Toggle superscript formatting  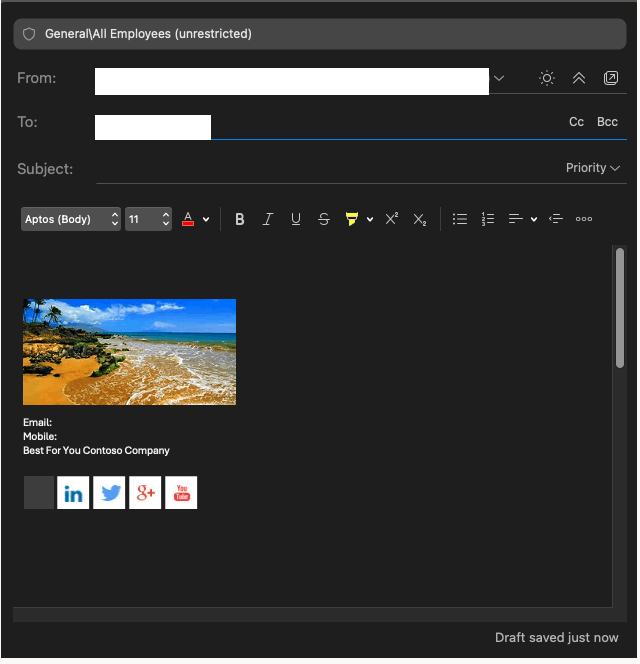pos(392,219)
